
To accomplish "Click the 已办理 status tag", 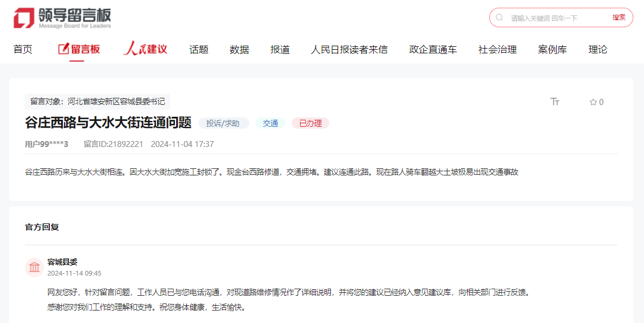I will (x=310, y=123).
